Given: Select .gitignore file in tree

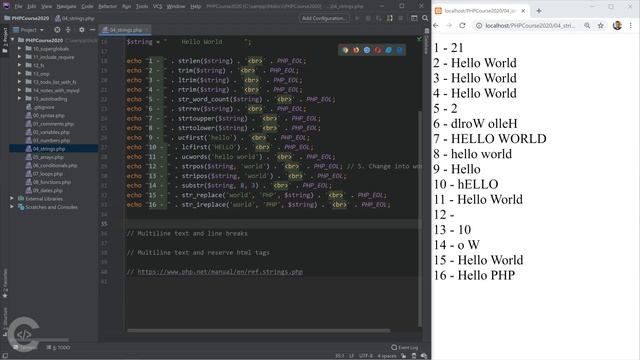Looking at the screenshot, I should click(x=43, y=107).
